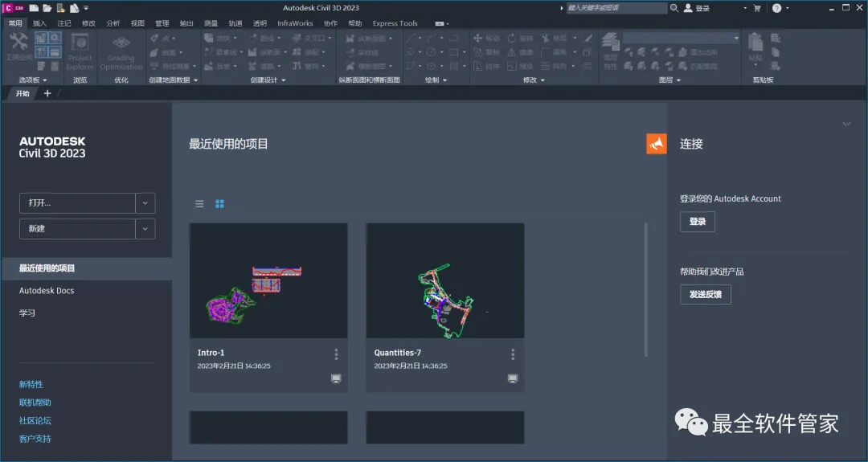Viewport: 868px width, 462px height.
Task: Select the 缩放 (Scale) tool
Action: click(x=520, y=66)
